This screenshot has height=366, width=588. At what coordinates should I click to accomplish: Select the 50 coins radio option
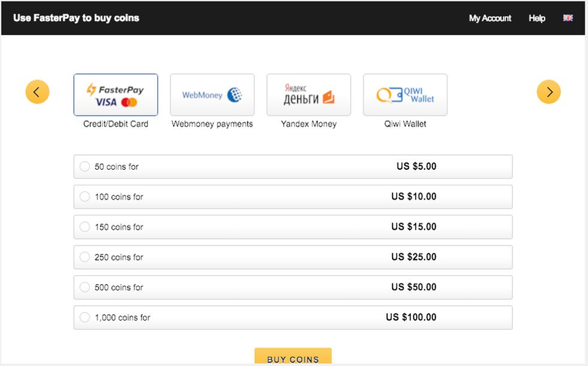[x=84, y=166]
